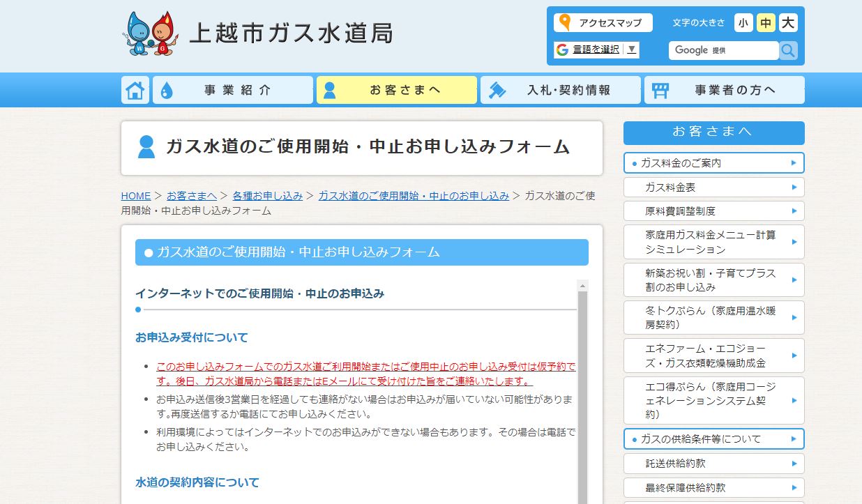Image resolution: width=862 pixels, height=504 pixels.
Task: Click the form scrollbar up arrow
Action: [x=583, y=285]
